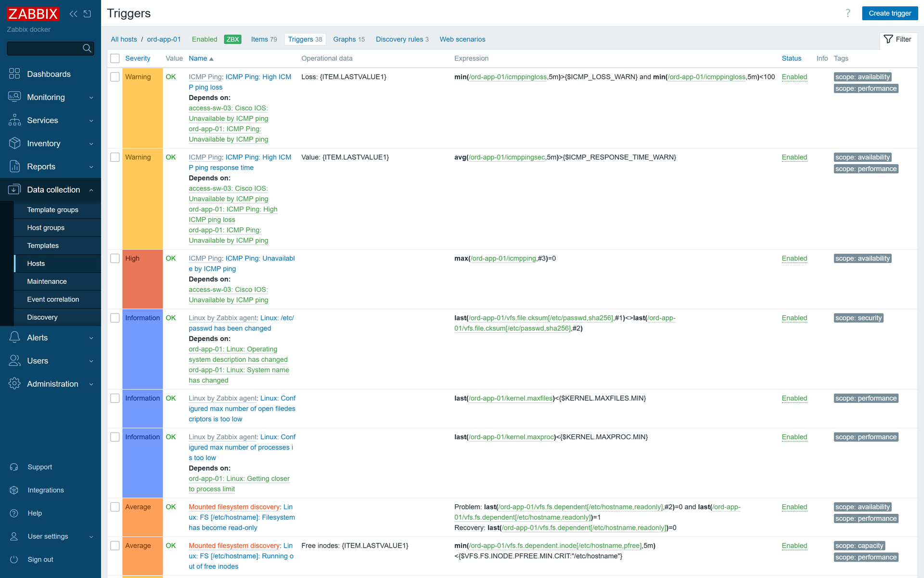Collapse the Data collection menu chevron
This screenshot has width=924, height=578.
coord(91,190)
